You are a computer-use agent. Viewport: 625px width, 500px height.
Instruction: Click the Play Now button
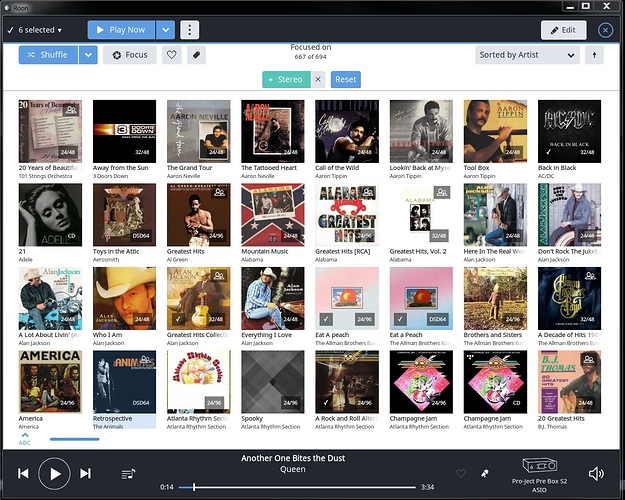click(x=121, y=30)
